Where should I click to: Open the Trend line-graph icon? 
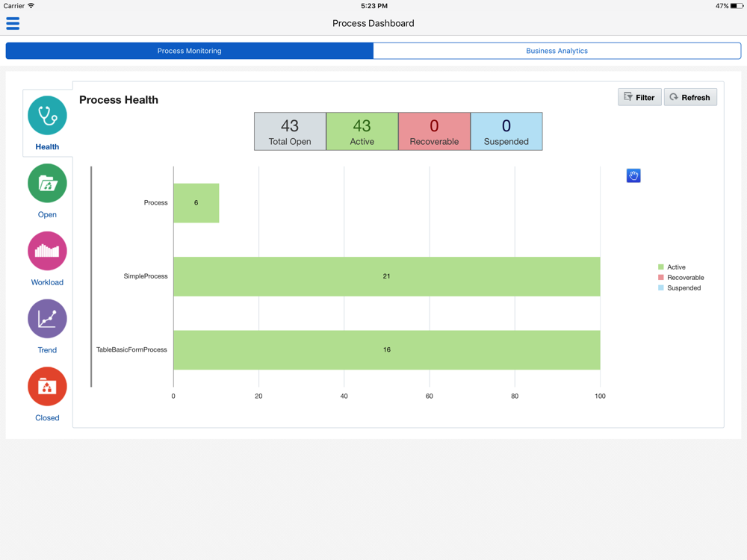tap(47, 319)
